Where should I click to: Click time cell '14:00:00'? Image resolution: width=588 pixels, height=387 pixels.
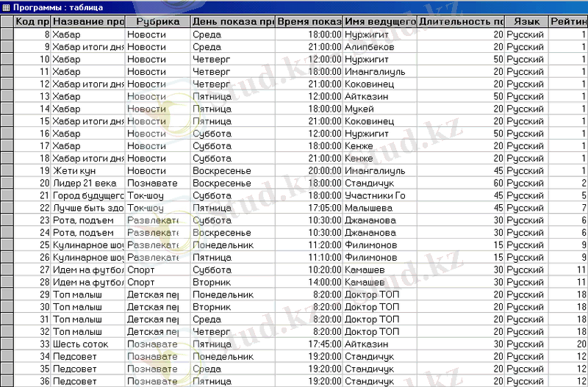pos(309,282)
